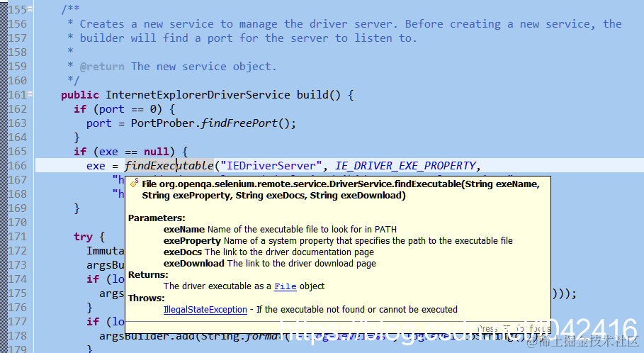Collapse the Javadoc comment fold at line 155
The image size is (644, 353).
coord(30,9)
